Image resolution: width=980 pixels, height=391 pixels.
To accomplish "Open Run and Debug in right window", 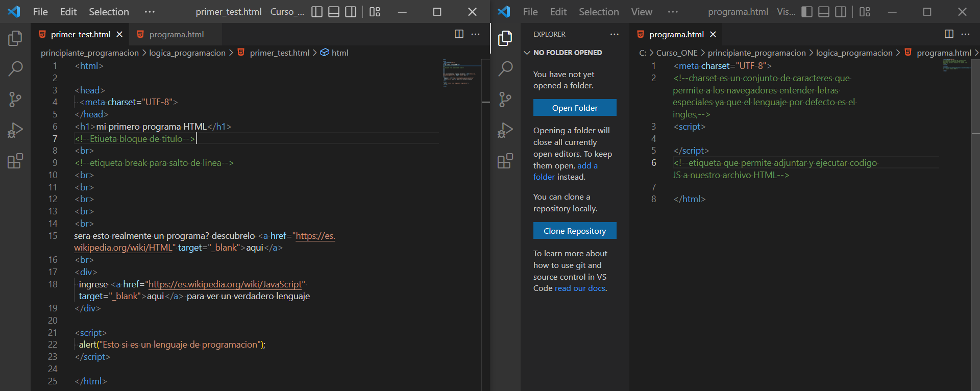I will (505, 131).
